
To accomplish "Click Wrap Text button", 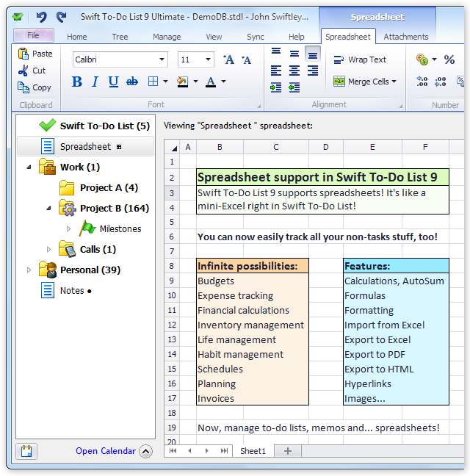I will click(x=360, y=59).
